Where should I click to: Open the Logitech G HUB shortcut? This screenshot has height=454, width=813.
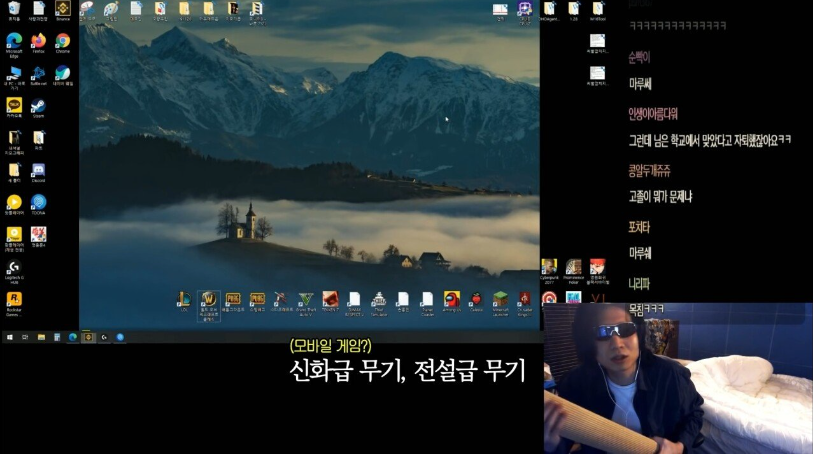point(14,271)
